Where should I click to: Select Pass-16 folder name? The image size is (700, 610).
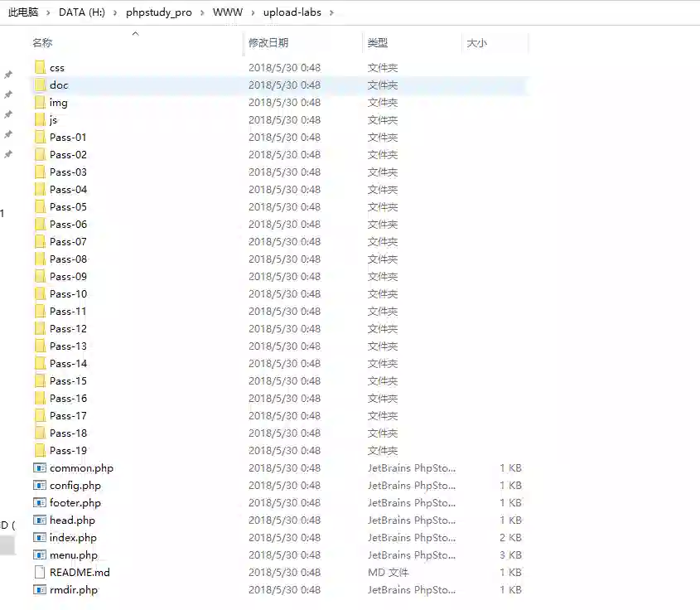68,399
